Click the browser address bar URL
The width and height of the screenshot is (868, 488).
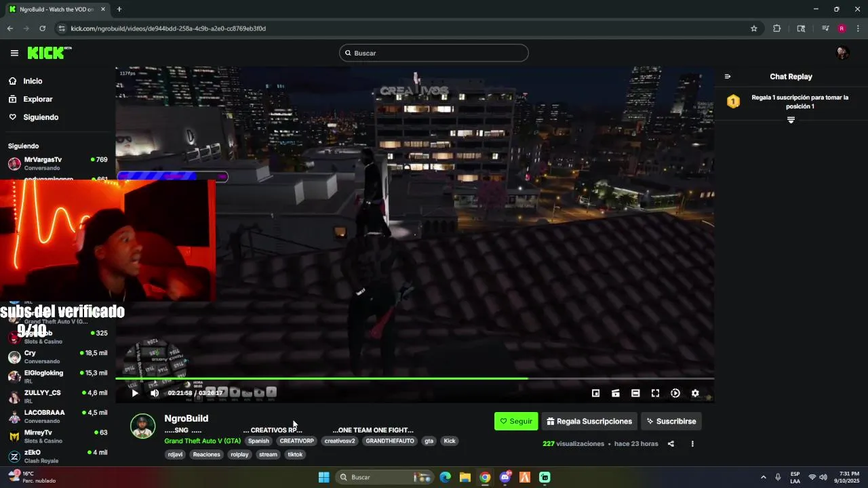pos(168,28)
